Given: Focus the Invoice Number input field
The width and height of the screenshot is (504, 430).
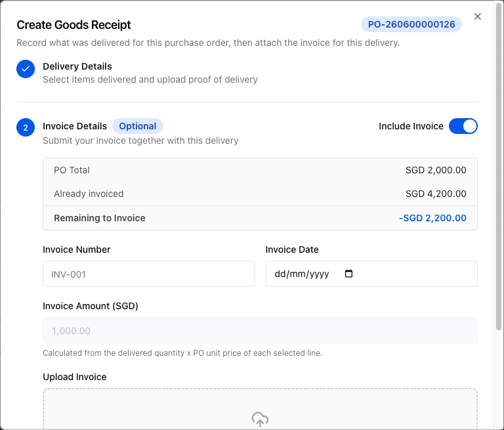Looking at the screenshot, I should [149, 274].
